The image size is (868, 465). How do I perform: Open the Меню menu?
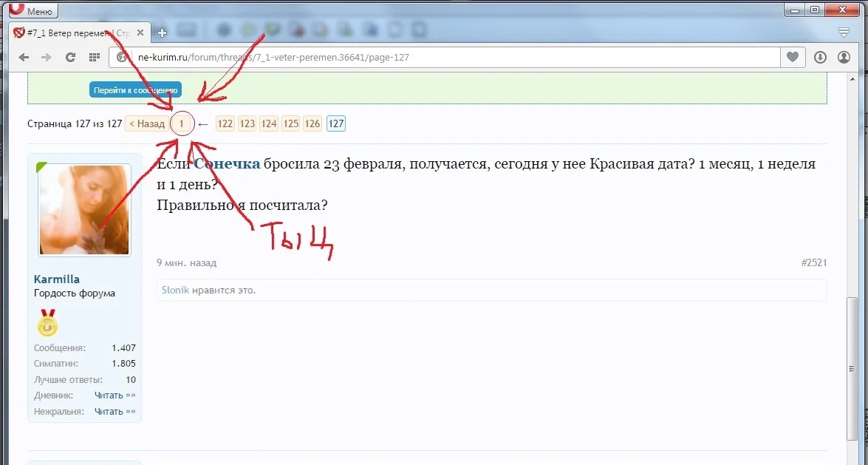33,10
